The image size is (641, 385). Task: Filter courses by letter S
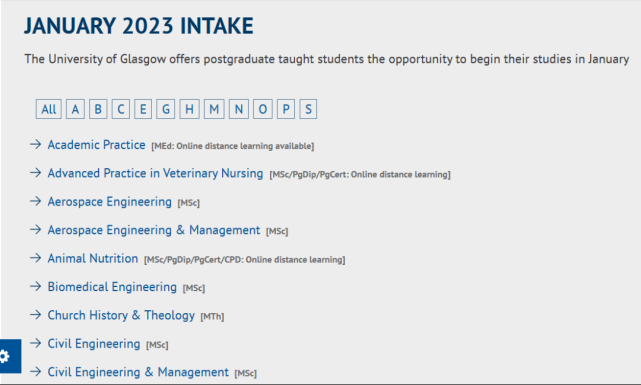(308, 109)
